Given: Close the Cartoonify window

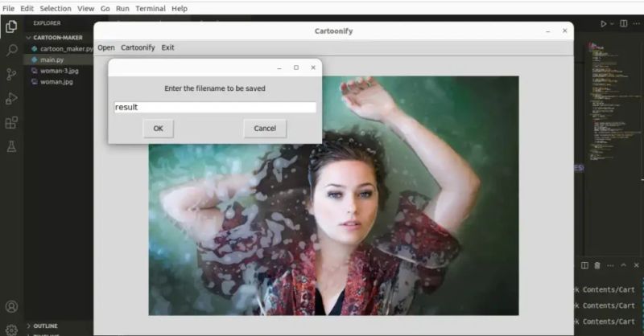Looking at the screenshot, I should (x=565, y=31).
